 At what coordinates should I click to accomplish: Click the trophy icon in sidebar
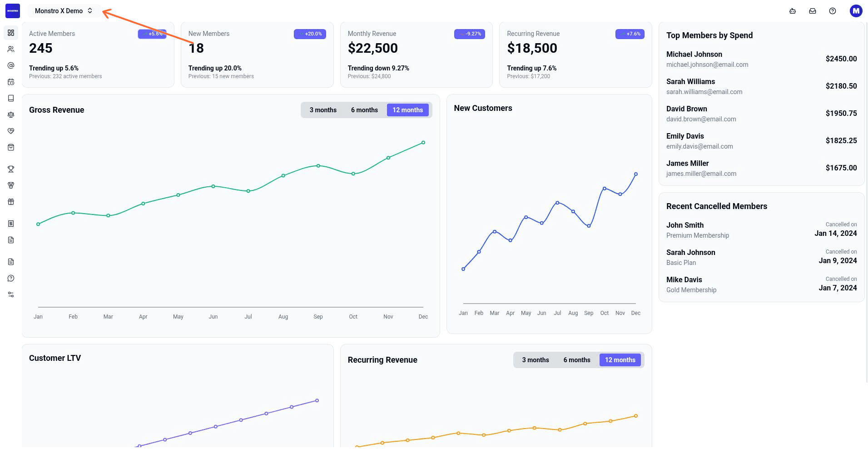pos(11,169)
